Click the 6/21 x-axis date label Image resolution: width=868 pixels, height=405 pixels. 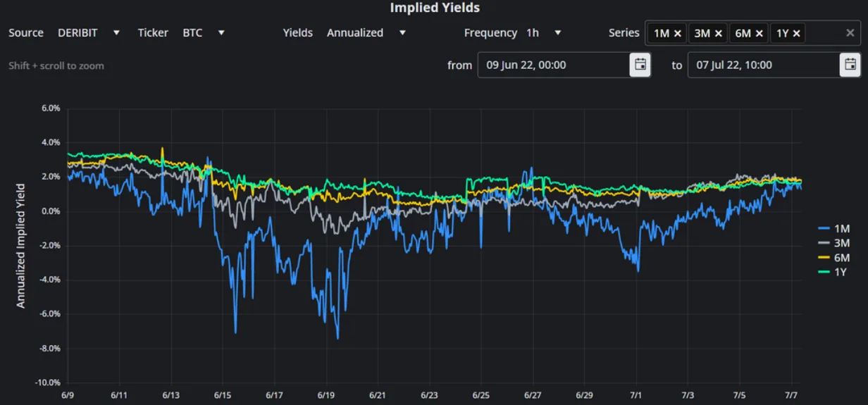pos(378,396)
